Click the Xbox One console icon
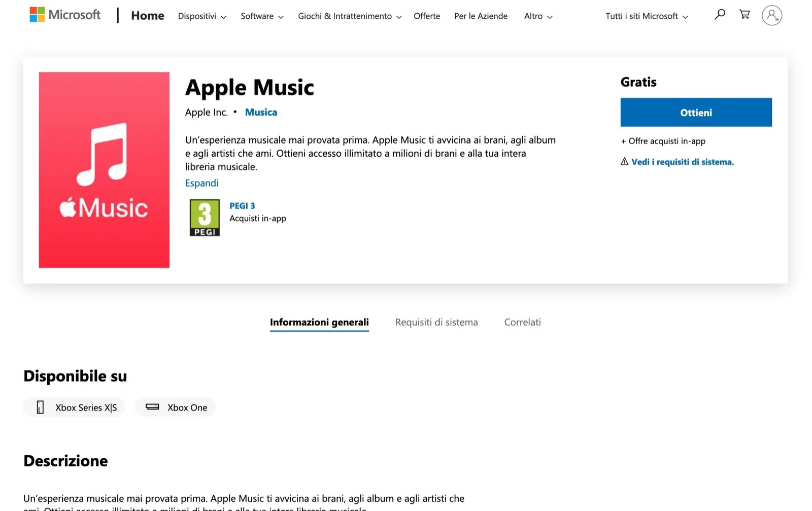Screen dimensions: 812x511 [152, 407]
